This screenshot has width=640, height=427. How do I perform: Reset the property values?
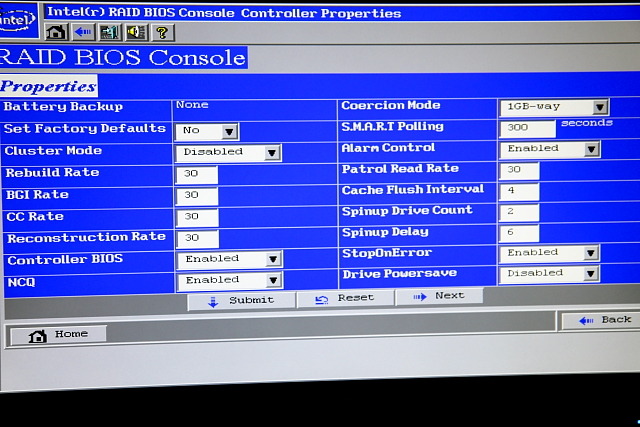coord(346,299)
